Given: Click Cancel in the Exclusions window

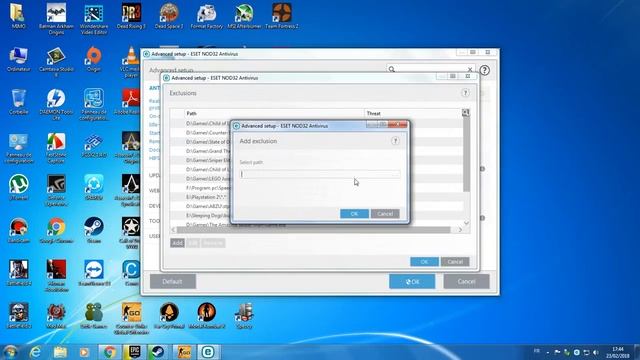Looking at the screenshot, I should point(455,262).
